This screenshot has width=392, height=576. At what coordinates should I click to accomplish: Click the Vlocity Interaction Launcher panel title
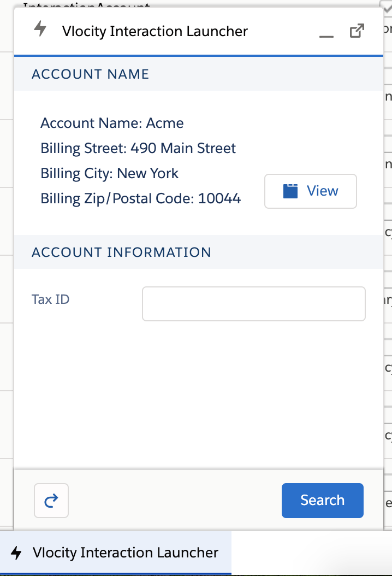tap(155, 31)
